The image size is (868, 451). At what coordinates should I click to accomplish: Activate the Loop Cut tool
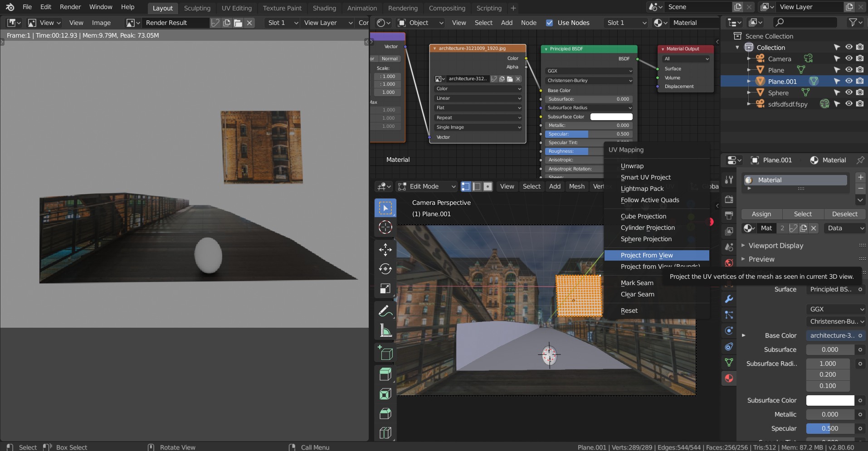click(385, 433)
